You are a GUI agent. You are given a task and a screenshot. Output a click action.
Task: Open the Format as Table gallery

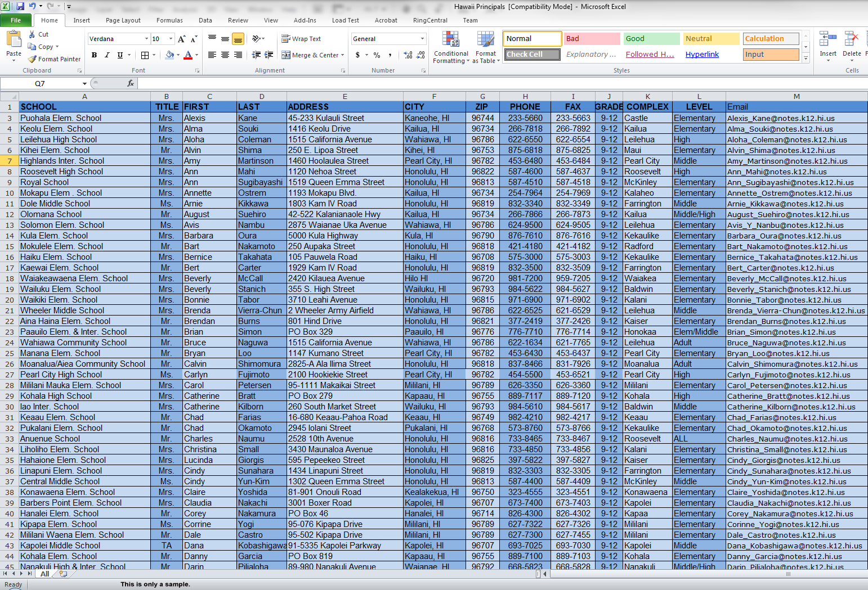(x=486, y=47)
